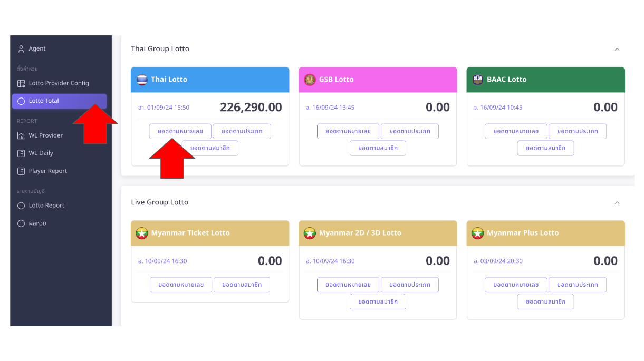Click the Myanmar Ticket Lotto flag icon

(142, 233)
